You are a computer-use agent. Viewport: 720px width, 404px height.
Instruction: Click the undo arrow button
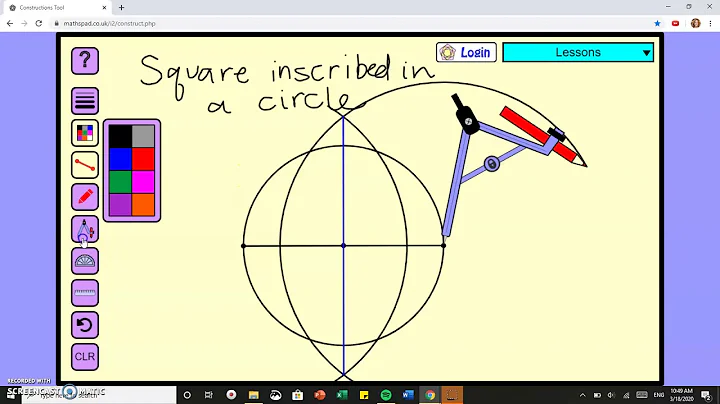[85, 325]
